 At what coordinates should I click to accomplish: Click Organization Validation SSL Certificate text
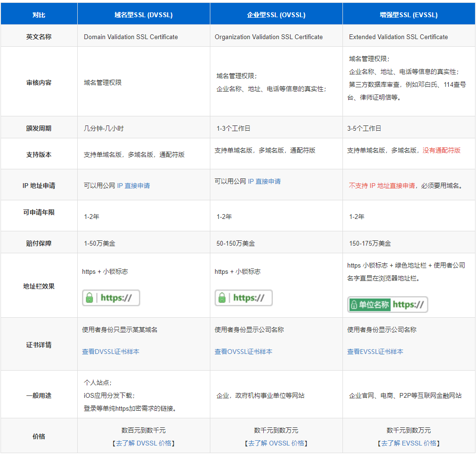click(269, 37)
